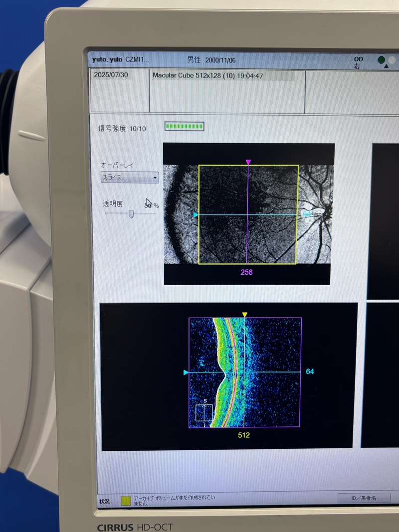The image size is (399, 532).
Task: Click the green signal strength bar indicator
Action: point(184,127)
